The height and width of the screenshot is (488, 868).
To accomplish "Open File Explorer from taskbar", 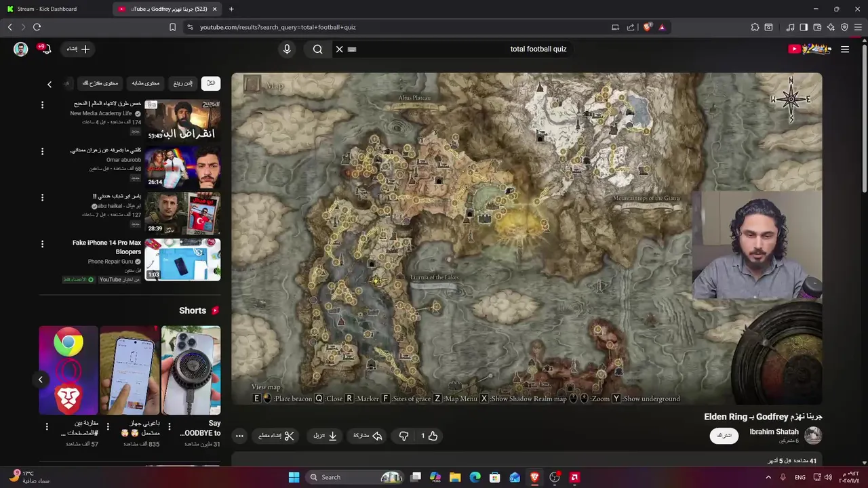I will click(x=455, y=477).
